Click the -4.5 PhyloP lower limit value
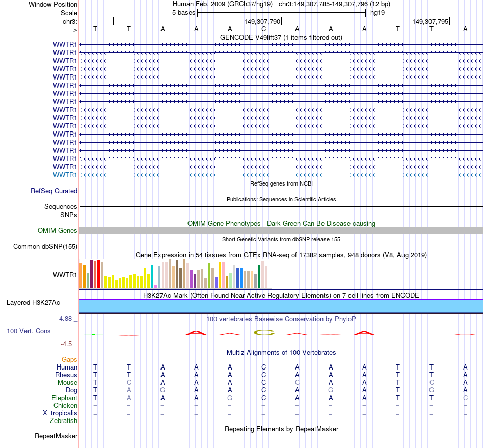 coord(66,344)
